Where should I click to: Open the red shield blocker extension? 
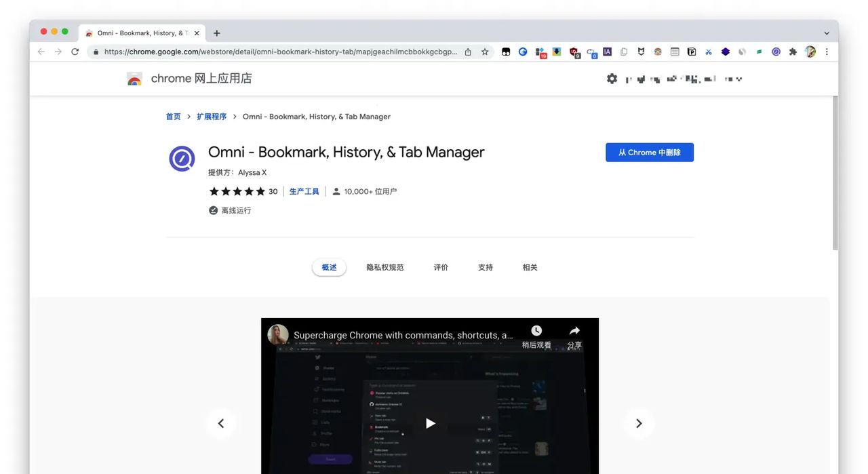[x=574, y=52]
